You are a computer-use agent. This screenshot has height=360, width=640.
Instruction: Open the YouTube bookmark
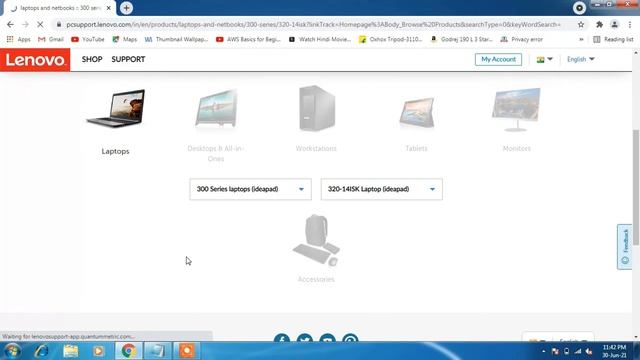(88, 39)
